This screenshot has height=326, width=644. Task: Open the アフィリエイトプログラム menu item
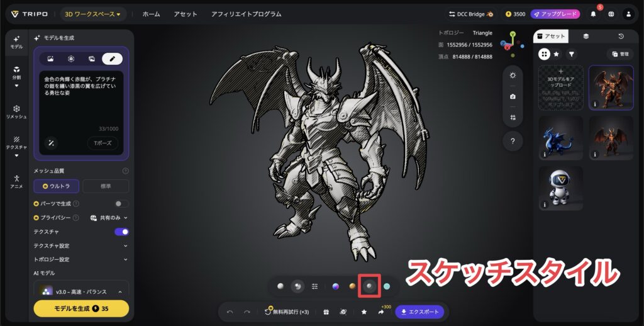pyautogui.click(x=246, y=14)
